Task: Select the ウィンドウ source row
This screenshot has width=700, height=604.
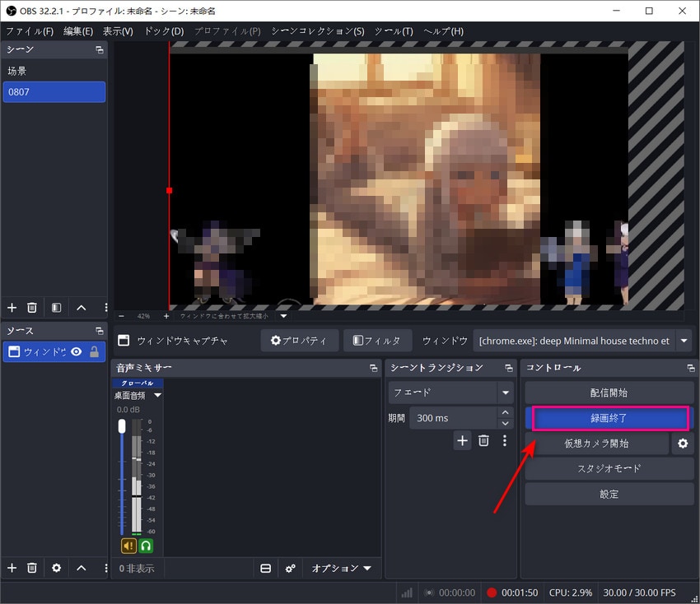Action: click(x=54, y=351)
